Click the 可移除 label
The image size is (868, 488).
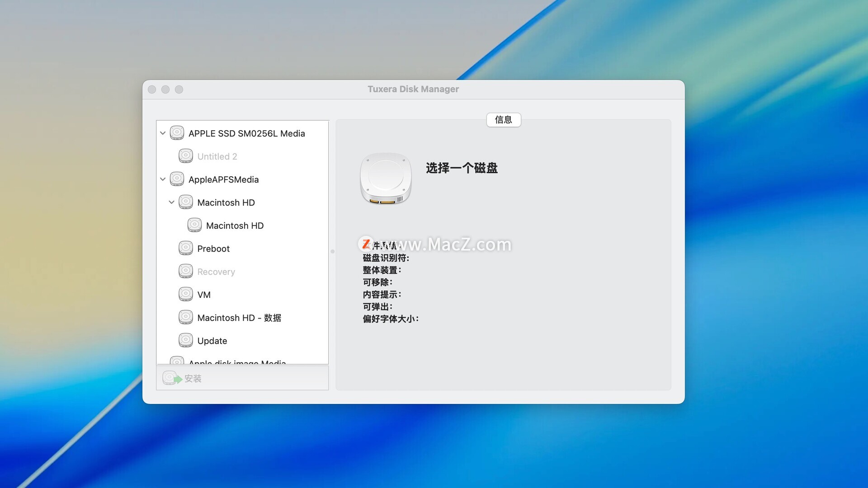377,282
